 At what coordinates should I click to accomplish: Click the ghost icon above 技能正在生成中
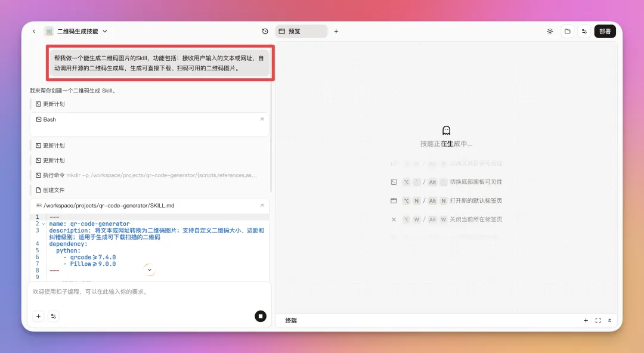coord(447,130)
